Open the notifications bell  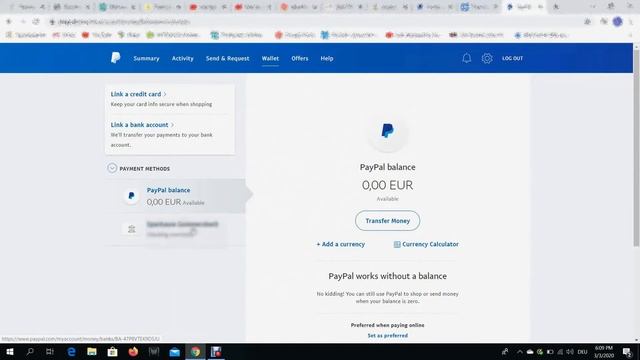click(x=467, y=58)
